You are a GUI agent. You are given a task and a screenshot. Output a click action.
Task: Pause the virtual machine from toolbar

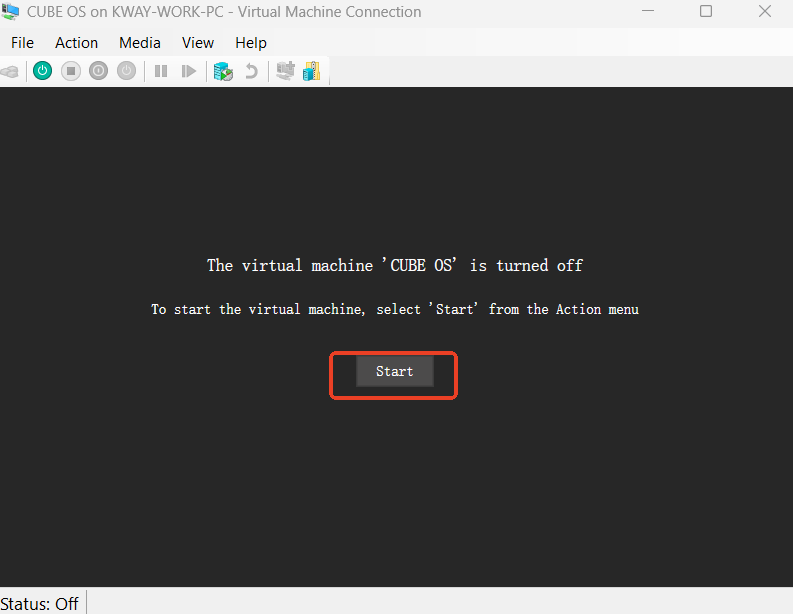point(160,71)
